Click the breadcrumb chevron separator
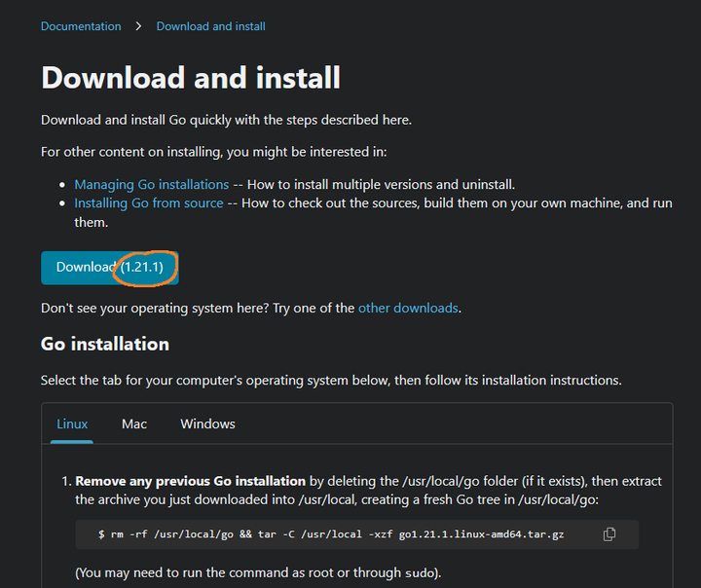The height and width of the screenshot is (588, 701). (139, 26)
